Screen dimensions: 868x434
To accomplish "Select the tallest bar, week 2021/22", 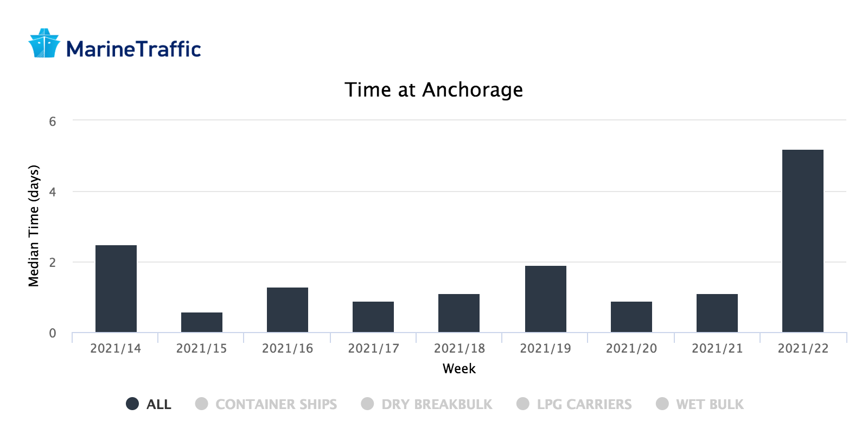I will pos(803,241).
